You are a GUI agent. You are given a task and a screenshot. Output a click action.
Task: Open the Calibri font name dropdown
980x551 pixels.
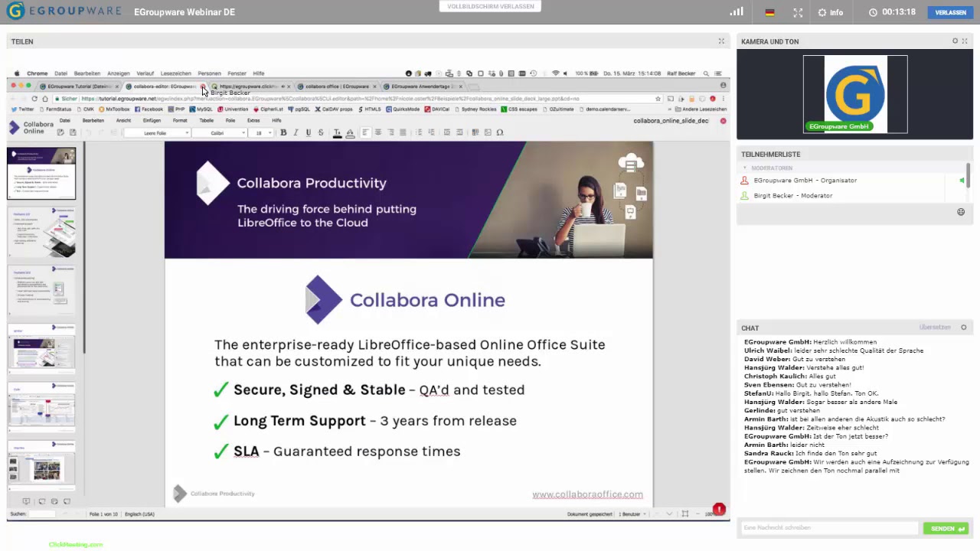pos(220,133)
